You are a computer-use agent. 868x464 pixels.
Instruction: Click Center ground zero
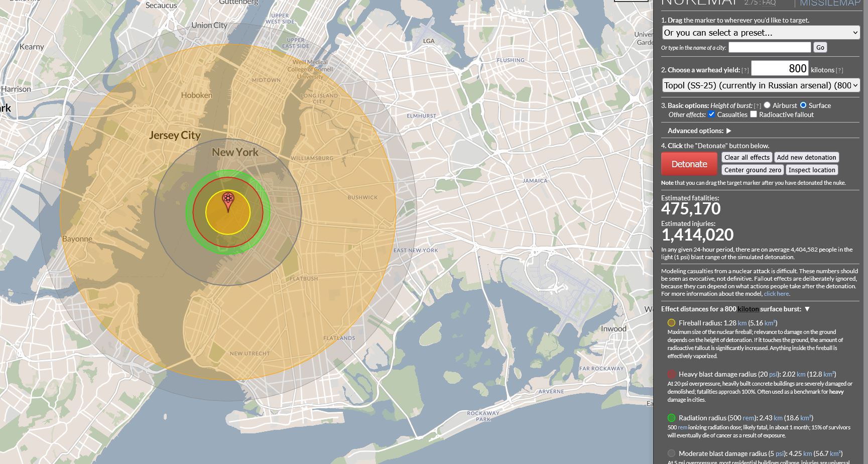(753, 170)
